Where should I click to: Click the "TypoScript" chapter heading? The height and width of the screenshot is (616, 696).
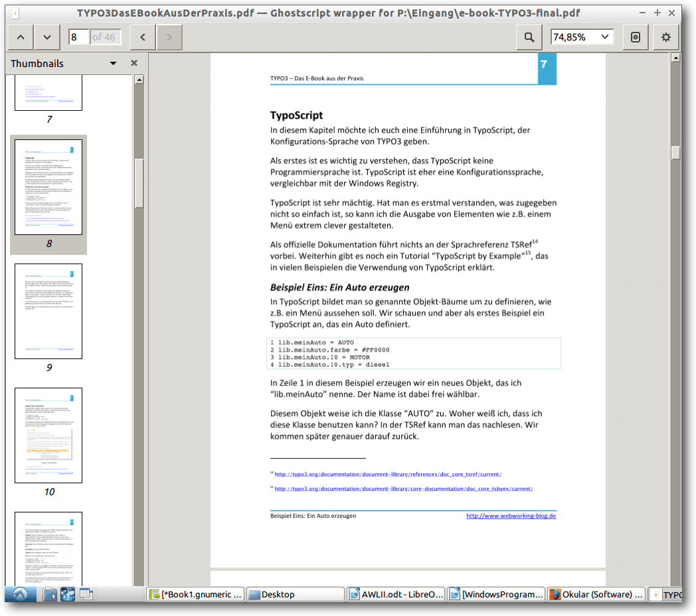[x=296, y=116]
